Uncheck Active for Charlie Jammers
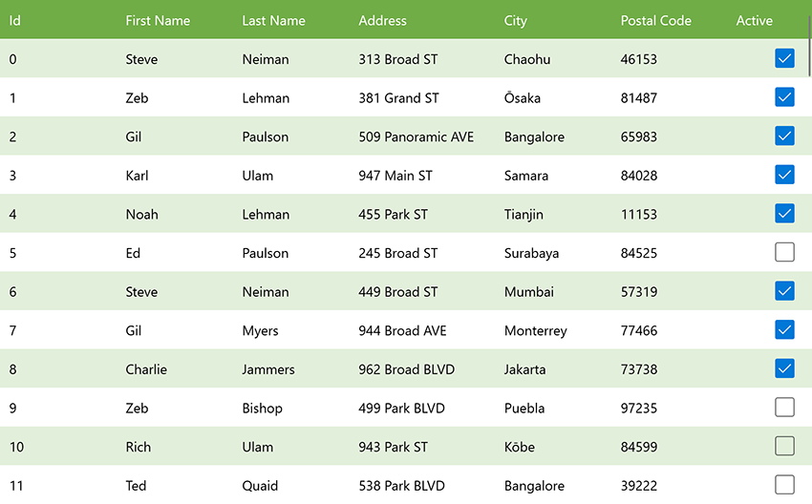The width and height of the screenshot is (812, 504). click(784, 368)
